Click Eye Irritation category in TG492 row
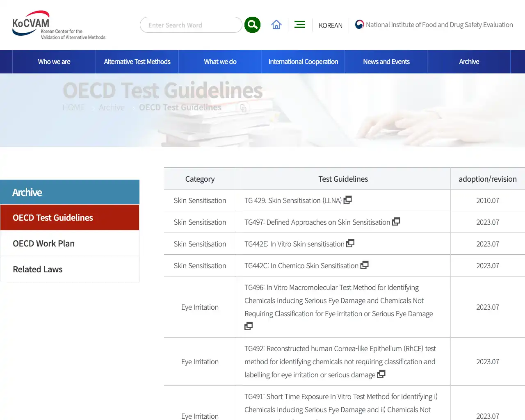525x420 pixels. tap(200, 362)
